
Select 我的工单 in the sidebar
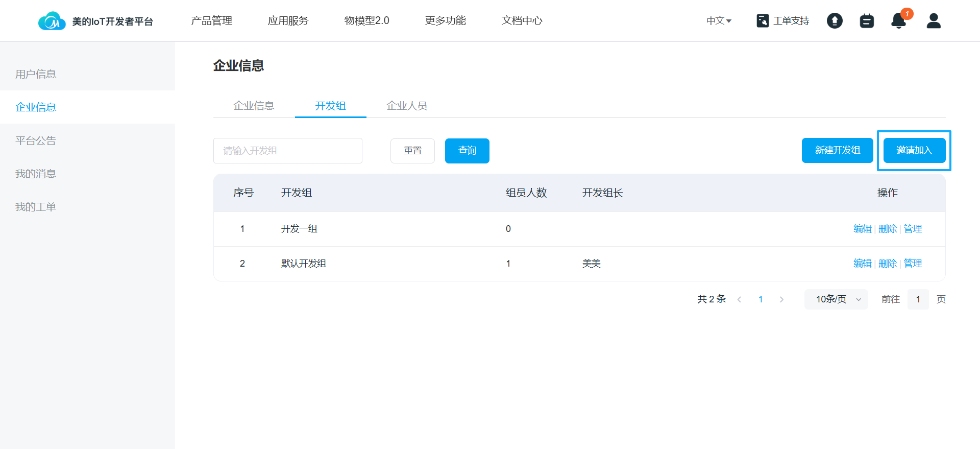[36, 207]
